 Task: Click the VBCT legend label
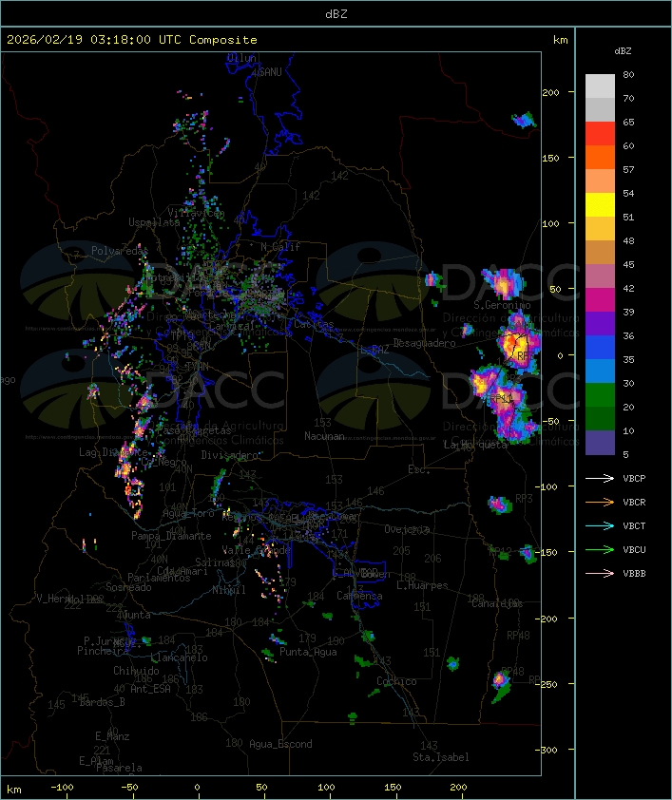(x=634, y=526)
